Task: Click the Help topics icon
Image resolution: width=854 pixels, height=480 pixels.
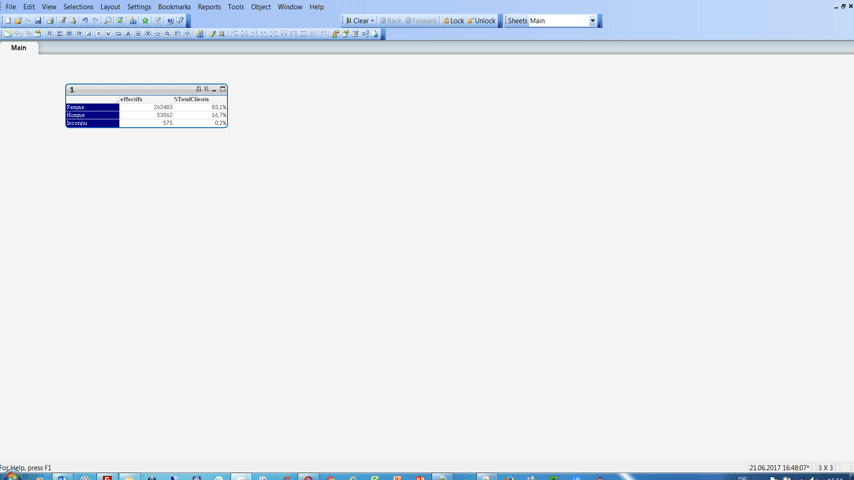Action: (170, 21)
